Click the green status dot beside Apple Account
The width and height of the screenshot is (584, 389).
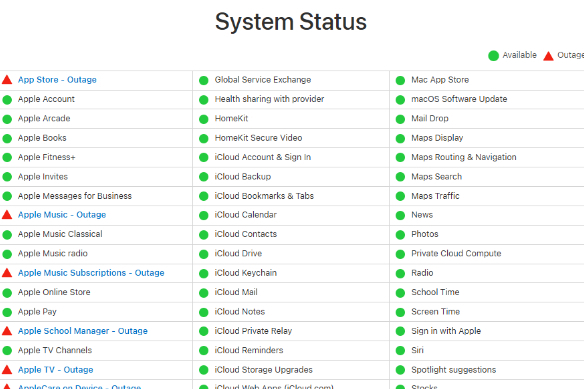[7, 99]
